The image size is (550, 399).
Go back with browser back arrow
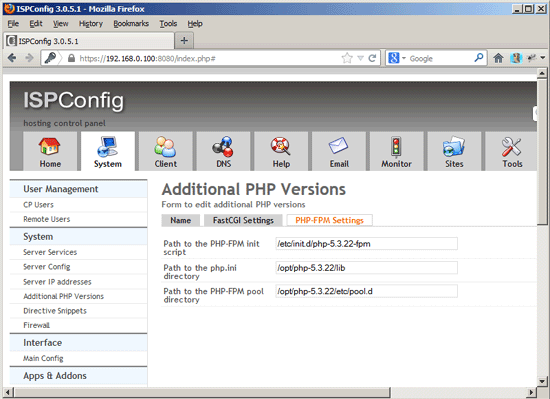coord(12,58)
